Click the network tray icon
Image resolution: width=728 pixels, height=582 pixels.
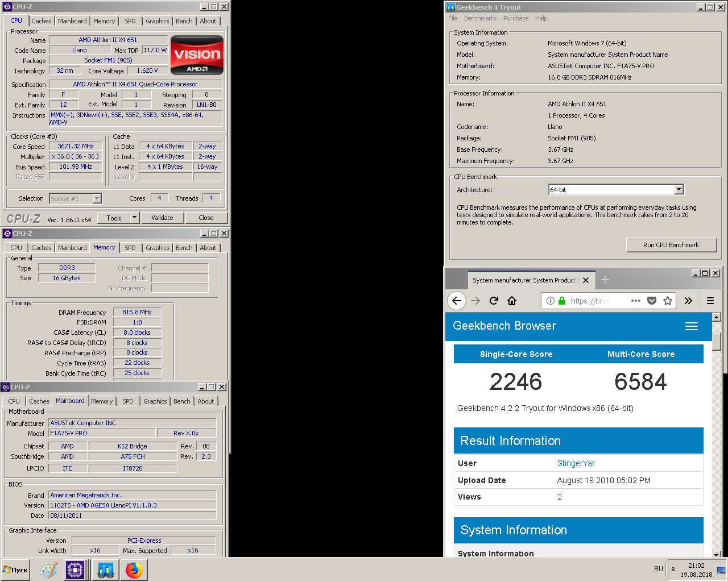click(721, 569)
